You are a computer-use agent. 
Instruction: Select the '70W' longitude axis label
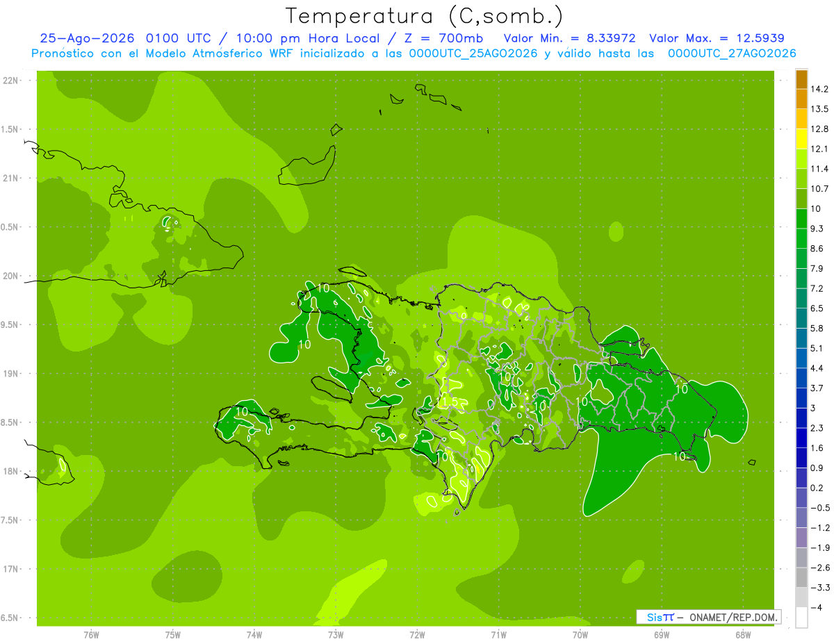(x=580, y=634)
